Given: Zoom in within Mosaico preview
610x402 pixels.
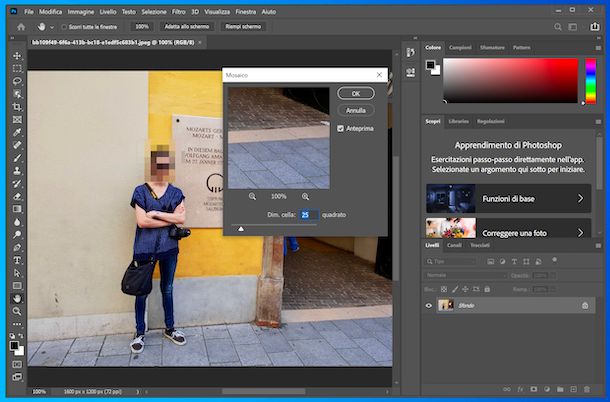Looking at the screenshot, I should (x=305, y=197).
